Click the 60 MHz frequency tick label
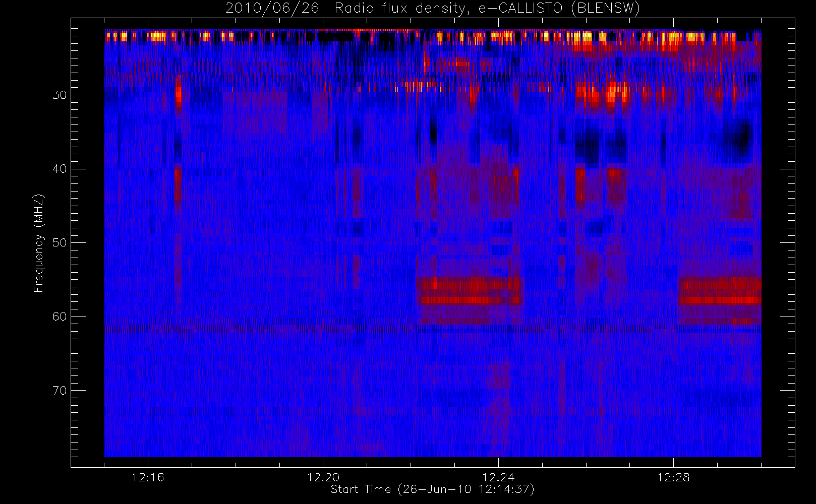 tap(60, 317)
